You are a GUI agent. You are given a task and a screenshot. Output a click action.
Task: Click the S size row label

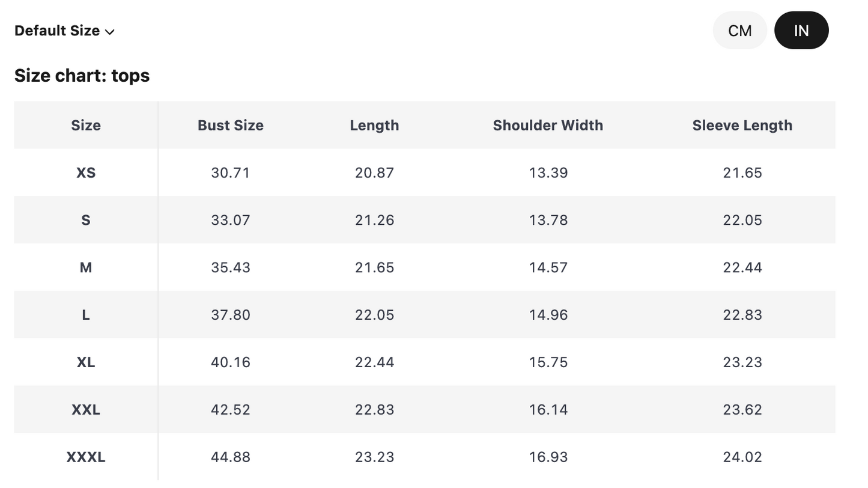(x=86, y=220)
